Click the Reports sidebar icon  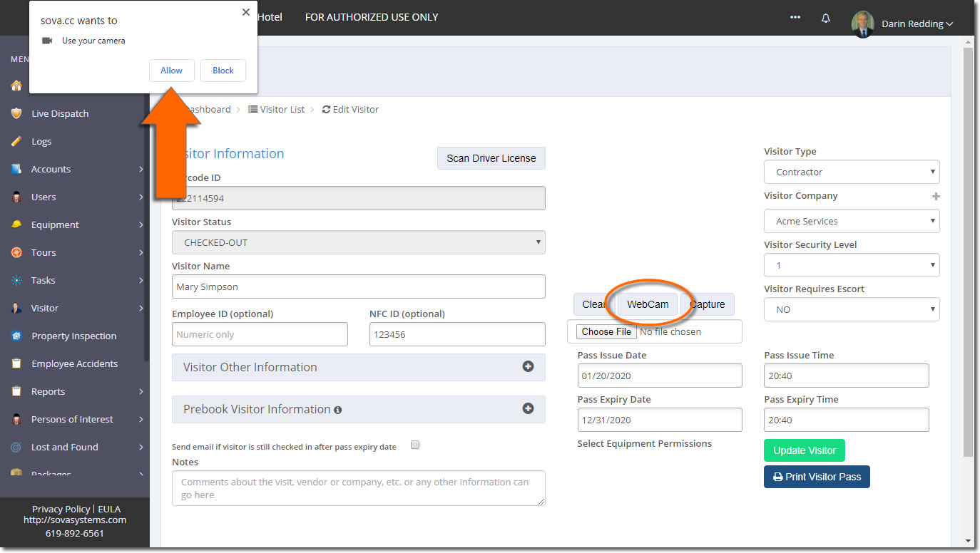tap(16, 391)
